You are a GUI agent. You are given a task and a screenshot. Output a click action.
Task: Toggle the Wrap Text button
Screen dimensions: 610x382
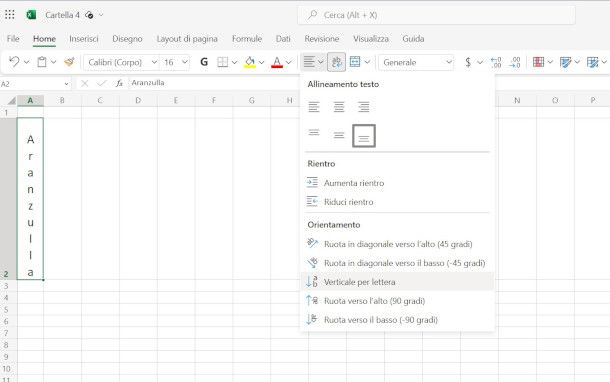(x=337, y=62)
